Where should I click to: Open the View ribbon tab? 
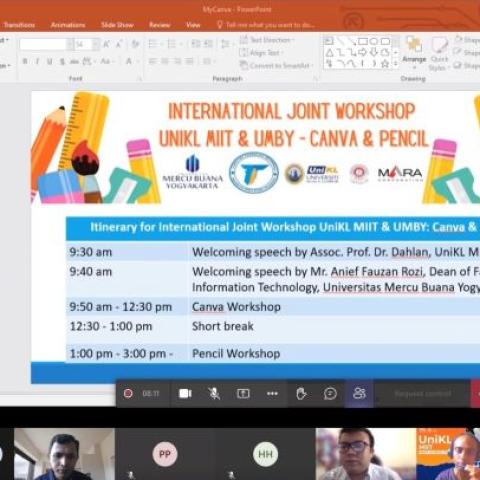pos(193,25)
